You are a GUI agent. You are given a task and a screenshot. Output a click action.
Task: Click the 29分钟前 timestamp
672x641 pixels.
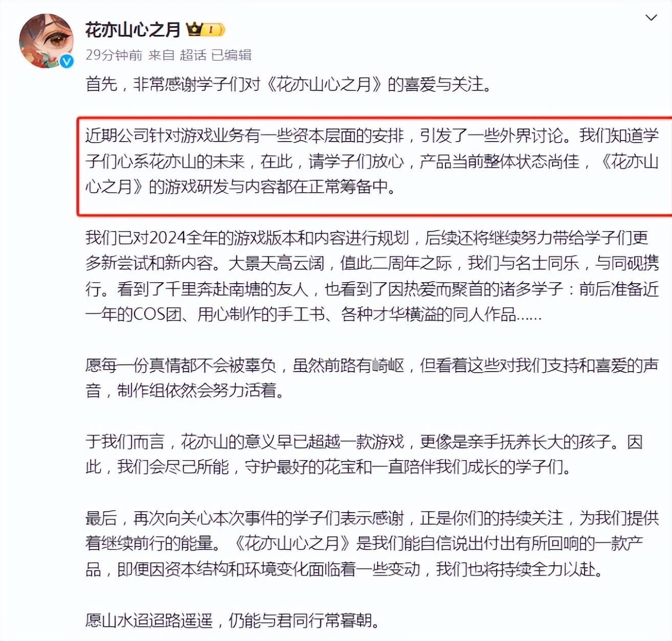click(x=114, y=55)
